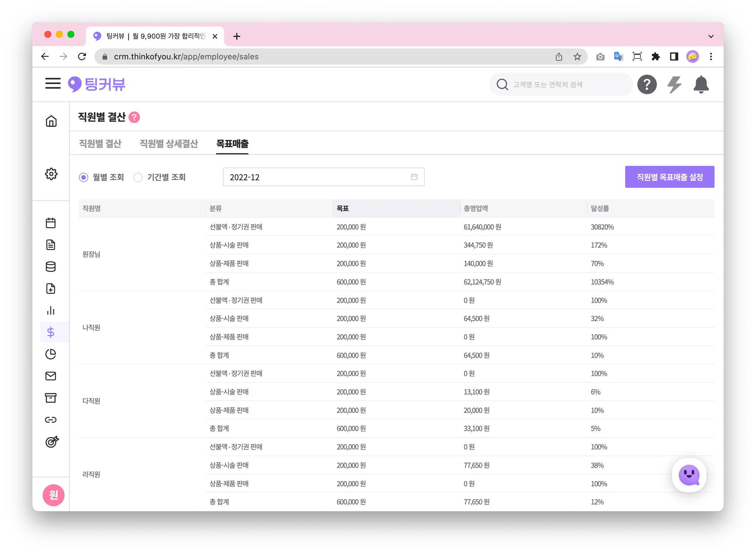756x554 pixels.
Task: Switch to 직원별 결산 tab
Action: pos(100,143)
